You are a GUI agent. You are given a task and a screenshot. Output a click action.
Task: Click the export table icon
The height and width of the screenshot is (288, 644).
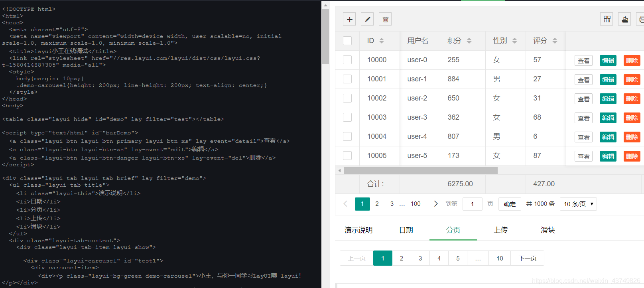[624, 19]
